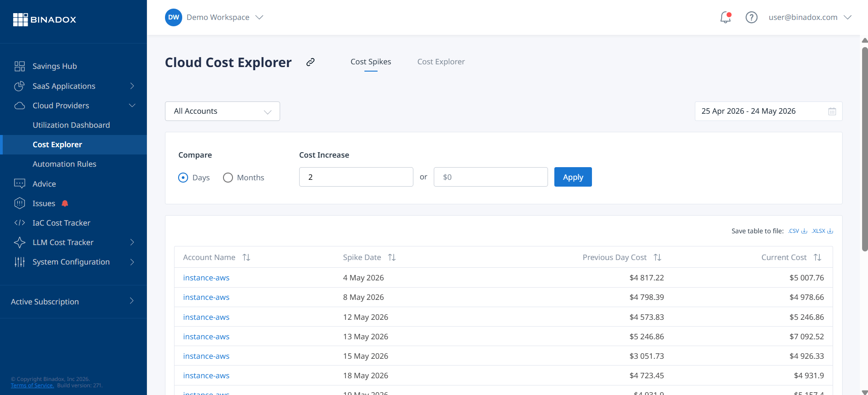
Task: Open Terms of Service link
Action: tap(32, 385)
